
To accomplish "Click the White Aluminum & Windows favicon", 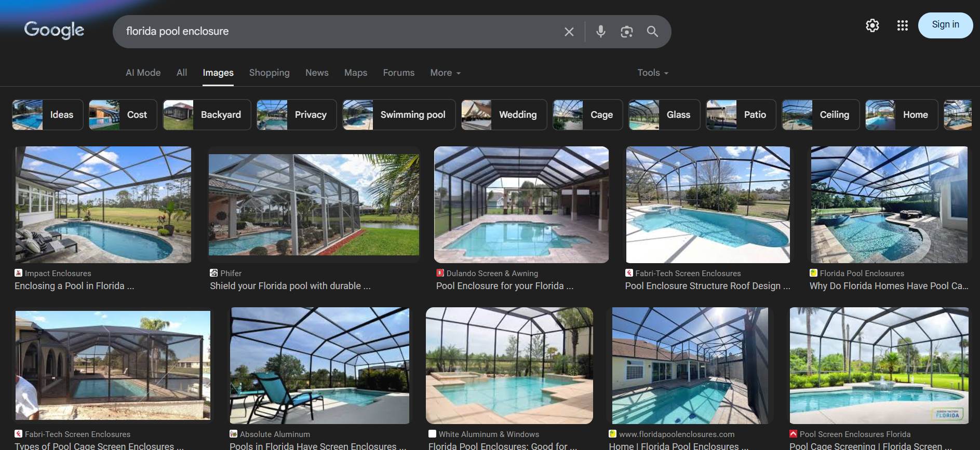I will 432,434.
